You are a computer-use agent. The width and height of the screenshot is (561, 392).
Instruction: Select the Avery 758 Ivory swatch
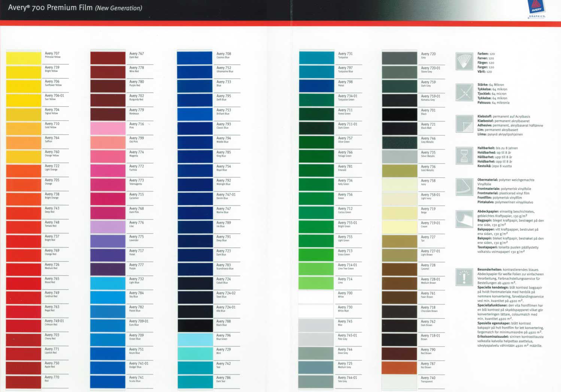tap(399, 185)
